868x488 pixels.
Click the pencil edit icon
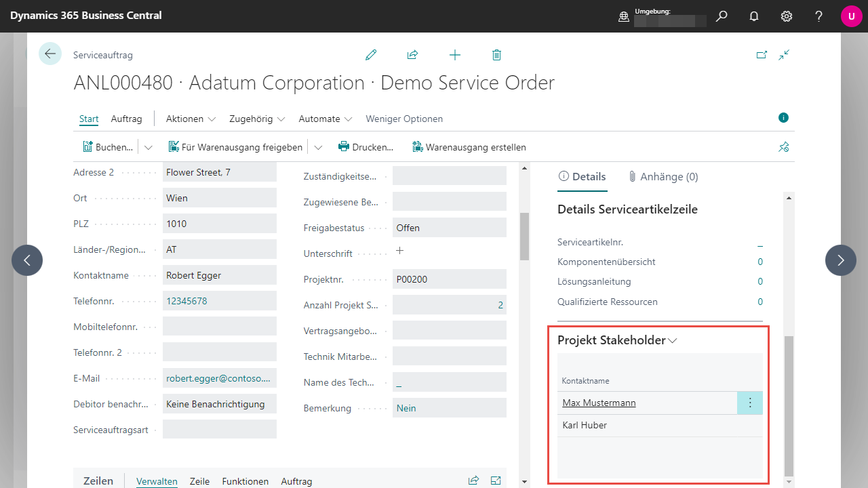(370, 55)
